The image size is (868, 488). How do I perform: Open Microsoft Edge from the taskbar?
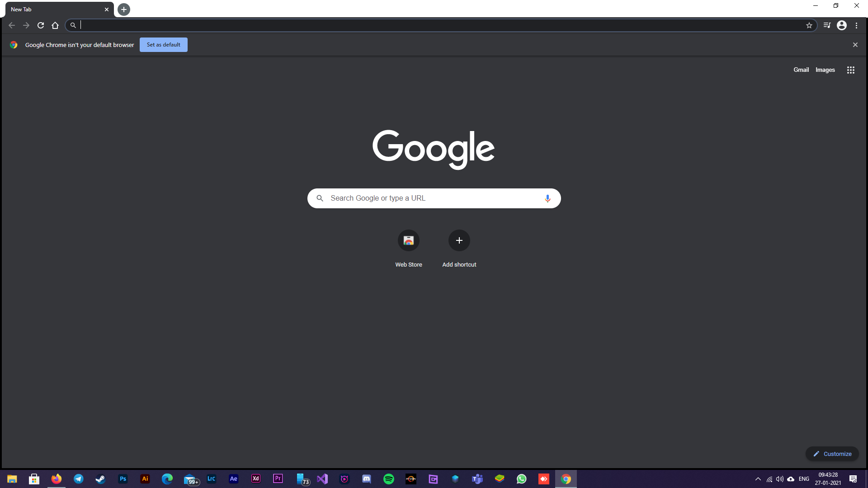[x=167, y=479]
